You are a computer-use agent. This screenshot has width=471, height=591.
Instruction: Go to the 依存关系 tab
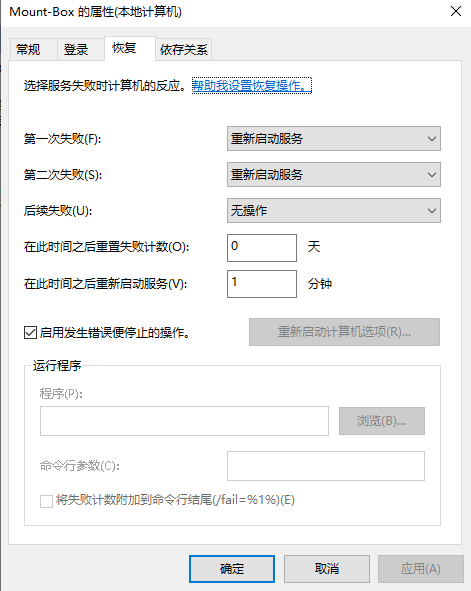[184, 49]
